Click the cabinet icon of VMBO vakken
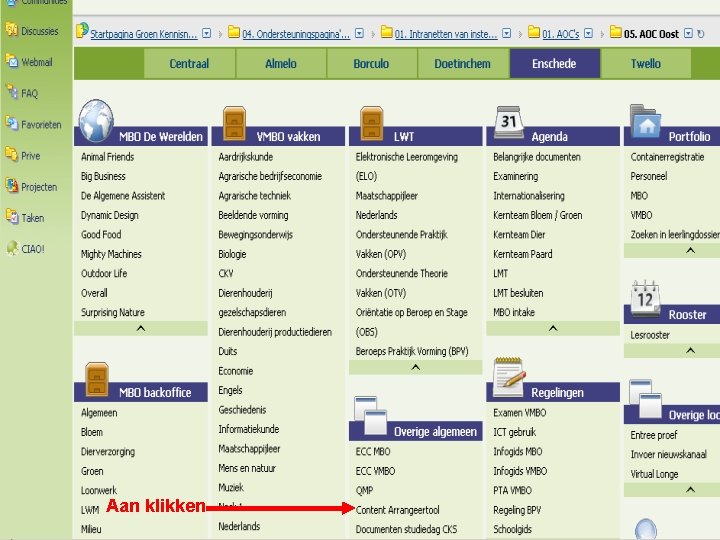This screenshot has width=720, height=540. [x=234, y=123]
